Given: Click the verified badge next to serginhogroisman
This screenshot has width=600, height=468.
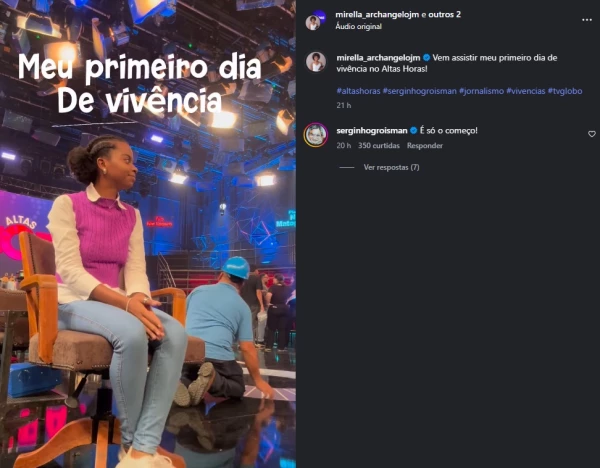Looking at the screenshot, I should click(413, 130).
